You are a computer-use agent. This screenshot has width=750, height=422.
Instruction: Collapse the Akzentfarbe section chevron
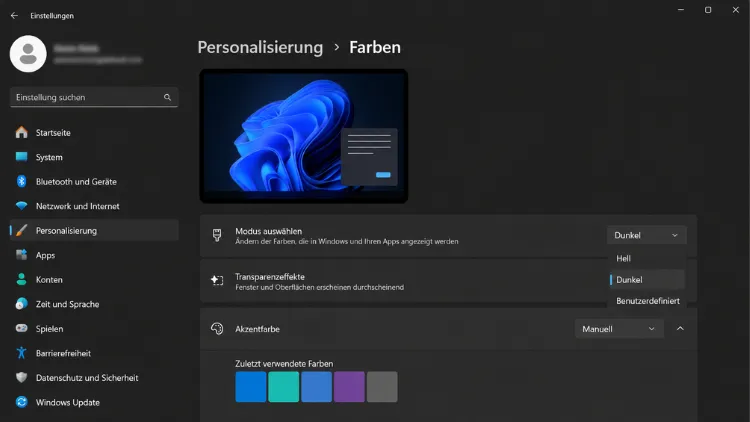tap(680, 329)
